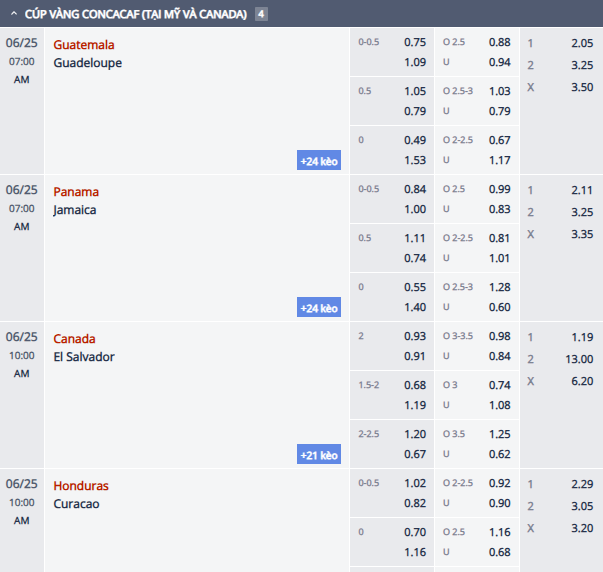The height and width of the screenshot is (572, 603).
Task: Open Jamaica team link
Action: [x=75, y=210]
